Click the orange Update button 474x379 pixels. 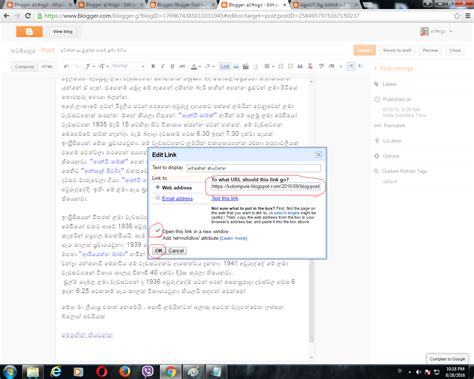(365, 50)
